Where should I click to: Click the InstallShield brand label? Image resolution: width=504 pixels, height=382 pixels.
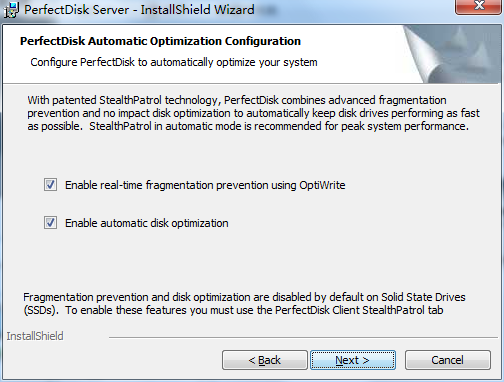(x=35, y=336)
